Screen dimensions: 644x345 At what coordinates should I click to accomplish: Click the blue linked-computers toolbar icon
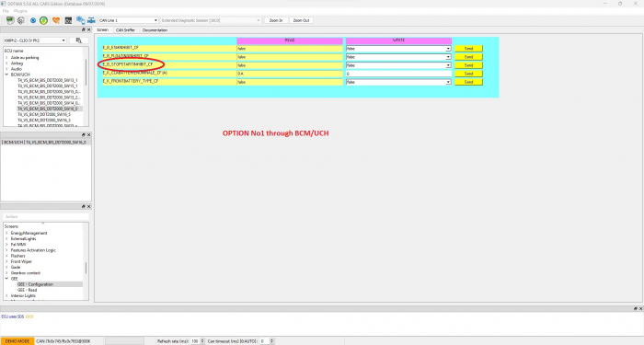pos(81,20)
